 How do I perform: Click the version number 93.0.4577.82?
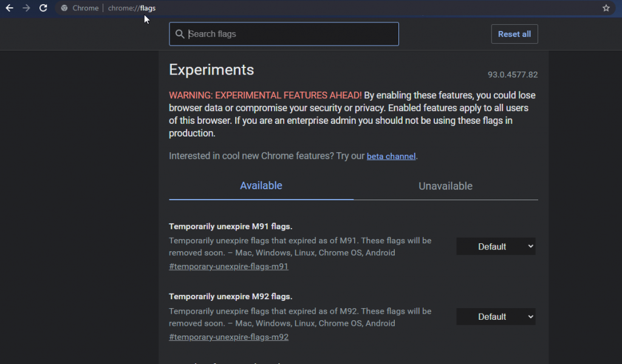513,75
